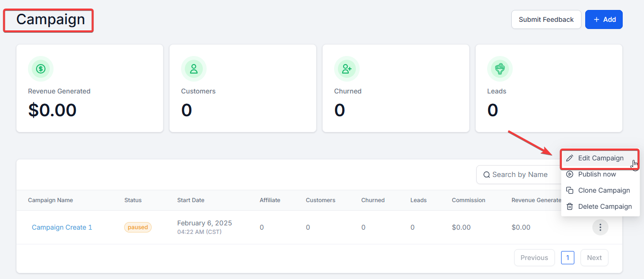Click the blue Add button
This screenshot has width=644, height=279.
click(604, 19)
